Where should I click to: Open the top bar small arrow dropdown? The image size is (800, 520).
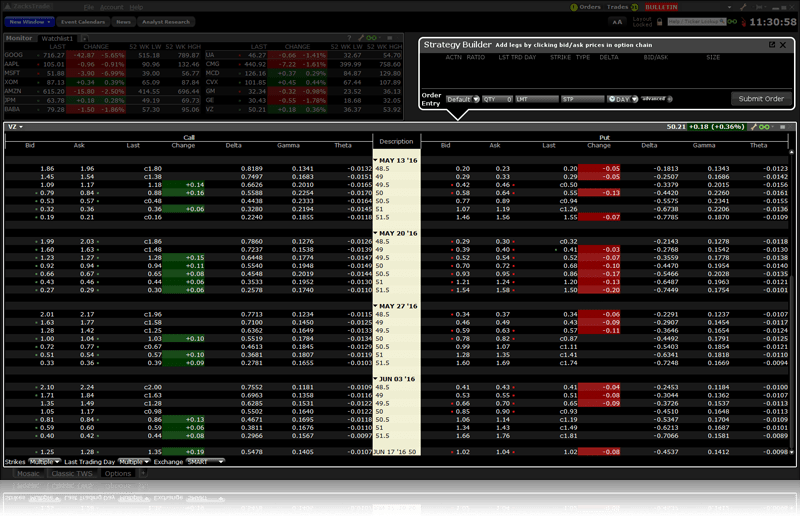pos(729,7)
